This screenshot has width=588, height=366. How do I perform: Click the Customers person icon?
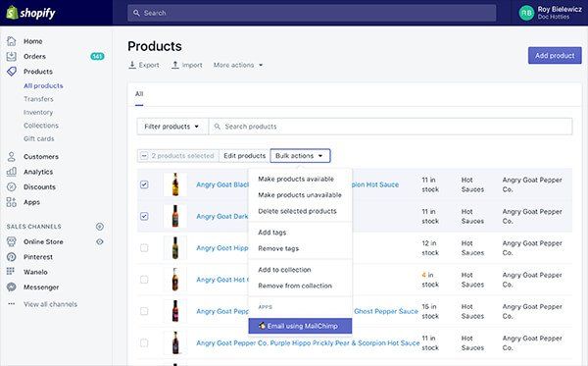point(12,157)
